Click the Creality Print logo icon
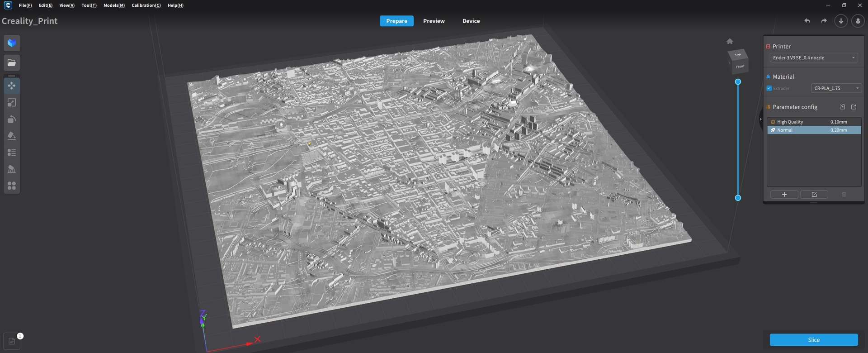Viewport: 868px width, 353px height. tap(8, 5)
